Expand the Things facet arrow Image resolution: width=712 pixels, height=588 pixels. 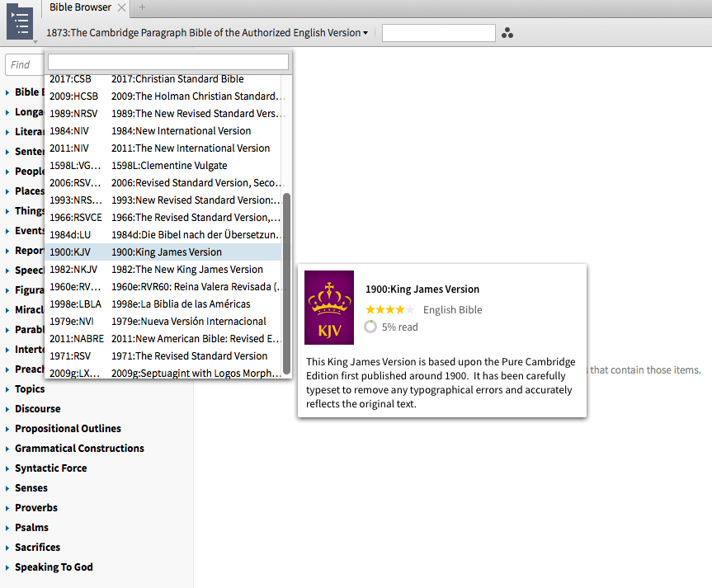click(7, 211)
